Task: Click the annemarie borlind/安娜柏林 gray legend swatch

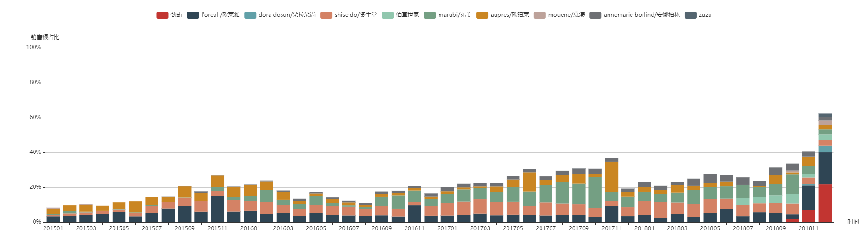Action: point(595,15)
